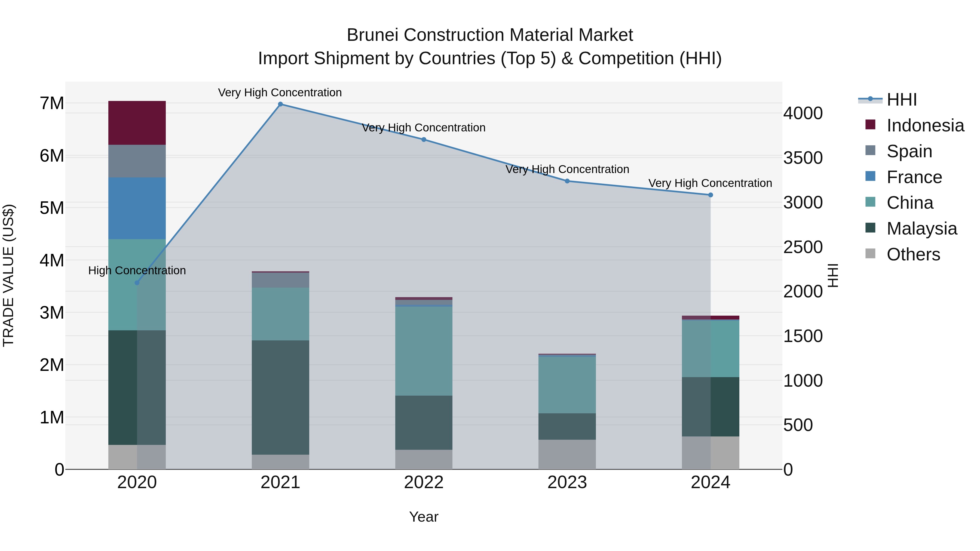Click the France segment of 2020 bar
The height and width of the screenshot is (551, 980).
137,208
